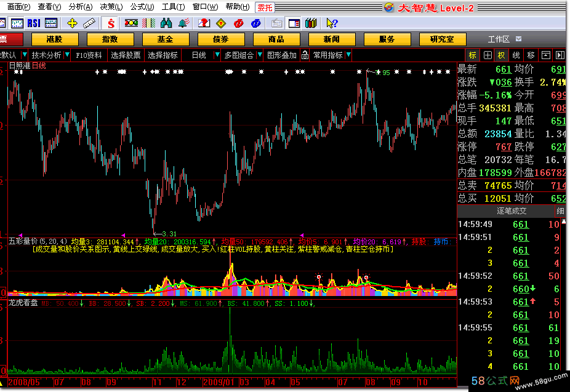The image size is (570, 392).
Task: Click the RSI indicator toolbar icon
Action: click(x=34, y=23)
